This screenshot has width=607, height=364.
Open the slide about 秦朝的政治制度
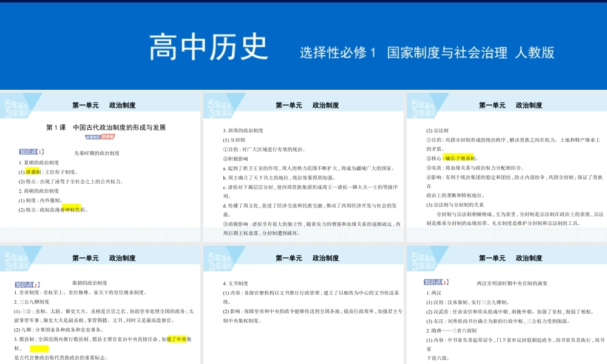tap(100, 305)
